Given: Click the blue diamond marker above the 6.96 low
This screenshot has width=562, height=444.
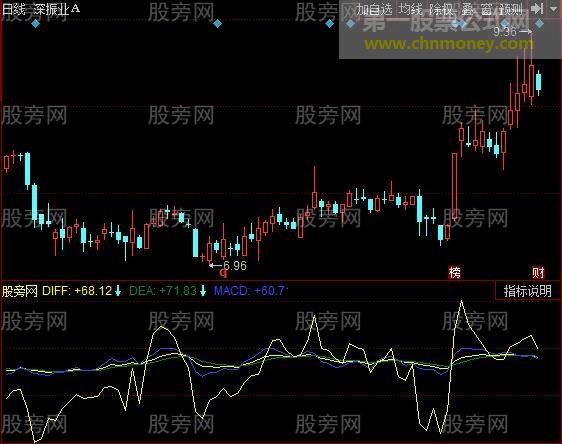Looking at the screenshot, I should (217, 24).
